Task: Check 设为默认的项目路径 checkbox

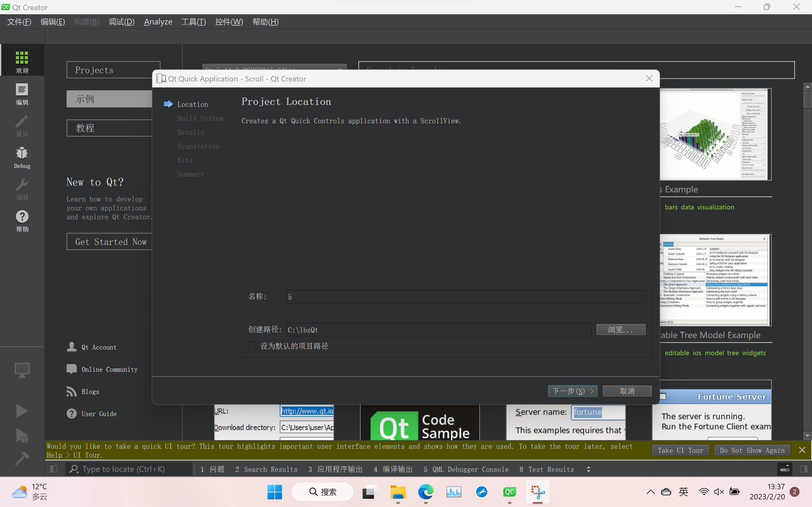Action: [252, 346]
